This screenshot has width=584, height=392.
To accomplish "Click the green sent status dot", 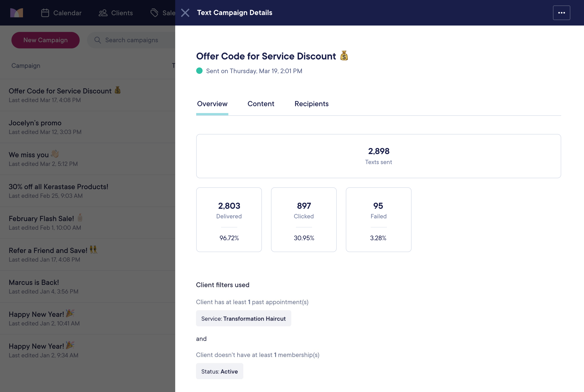I will [x=199, y=71].
